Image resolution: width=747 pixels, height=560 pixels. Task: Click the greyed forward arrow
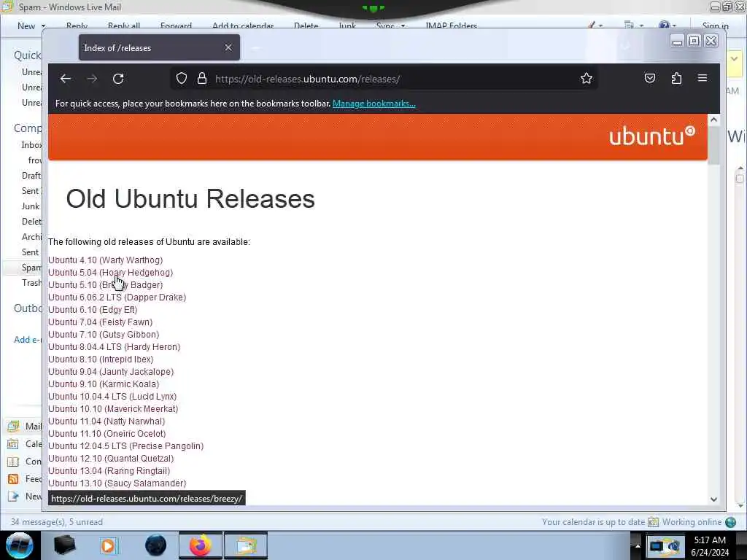[x=92, y=79]
